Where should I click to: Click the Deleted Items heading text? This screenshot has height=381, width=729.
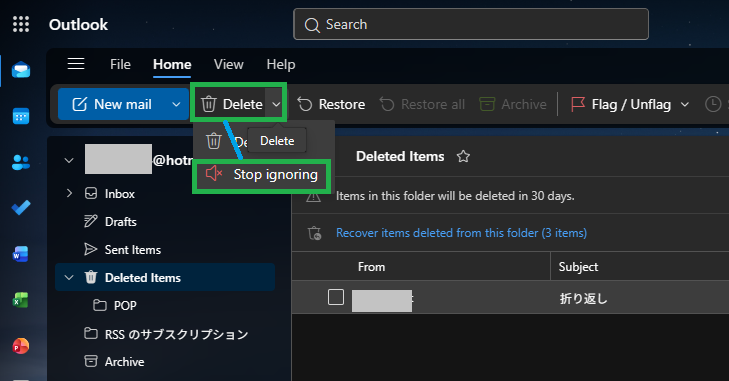400,156
